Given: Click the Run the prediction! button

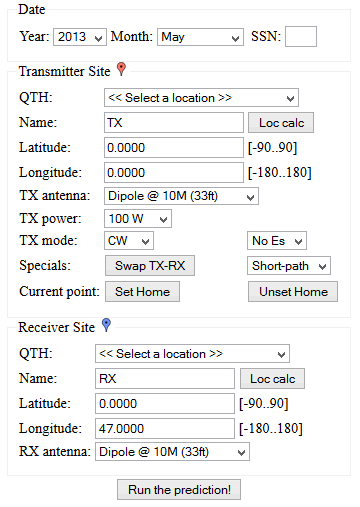Looking at the screenshot, I should click(x=179, y=490).
